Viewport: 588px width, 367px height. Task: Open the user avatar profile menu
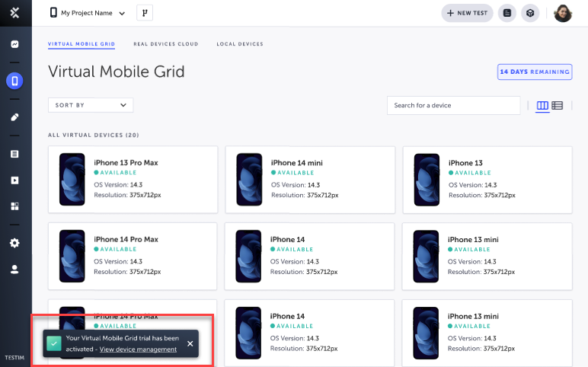tap(563, 13)
